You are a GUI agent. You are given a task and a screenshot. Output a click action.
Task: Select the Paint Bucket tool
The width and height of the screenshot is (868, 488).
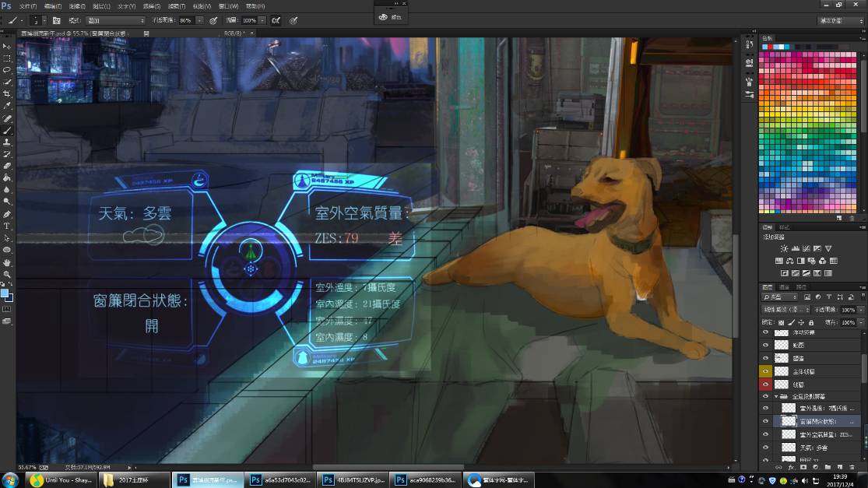(x=7, y=178)
